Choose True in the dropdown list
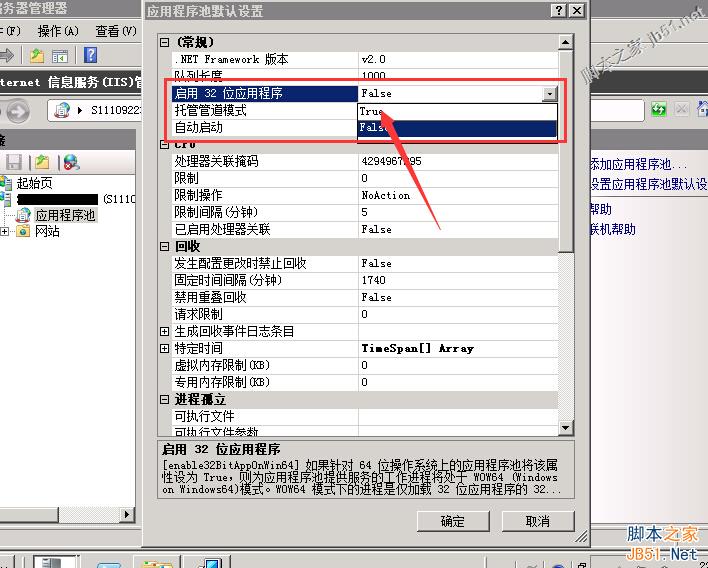This screenshot has height=568, width=708. 371,111
